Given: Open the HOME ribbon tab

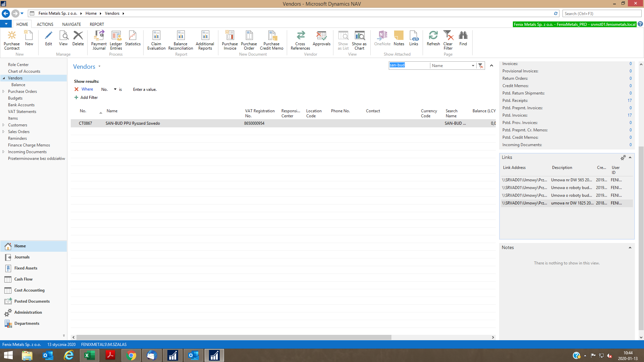Looking at the screenshot, I should click(x=22, y=24).
